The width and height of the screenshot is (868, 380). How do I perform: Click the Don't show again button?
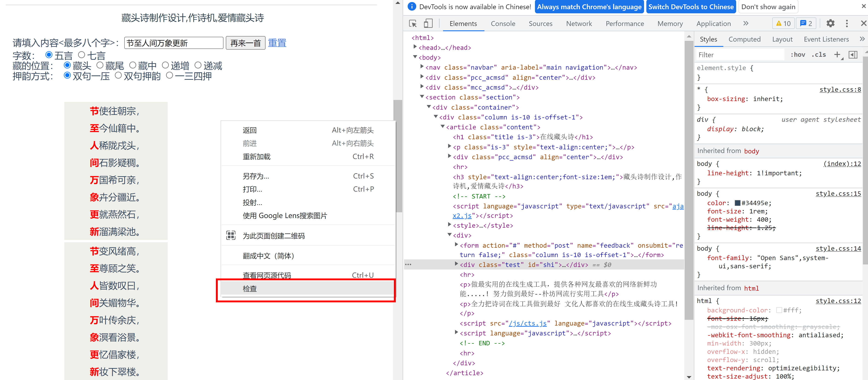[x=768, y=7]
